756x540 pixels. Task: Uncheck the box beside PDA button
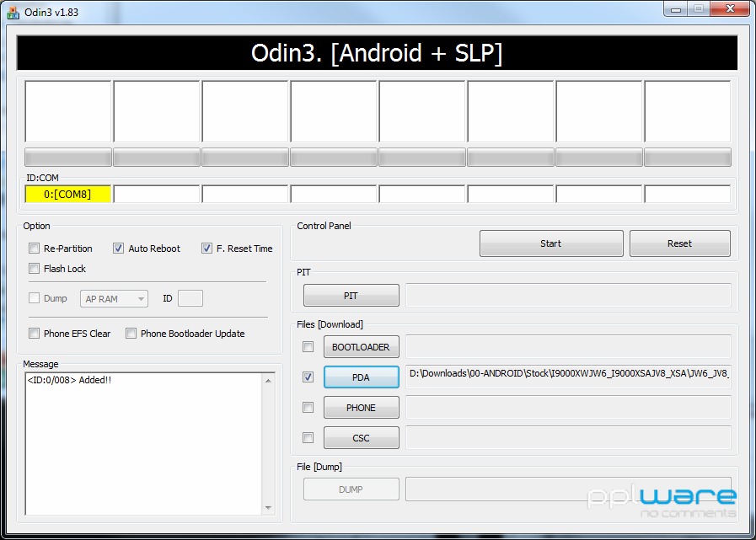308,377
